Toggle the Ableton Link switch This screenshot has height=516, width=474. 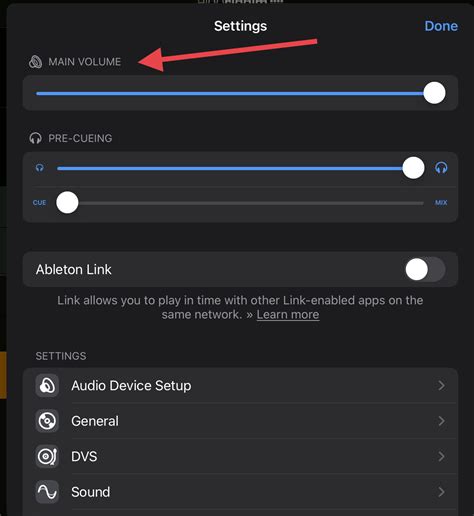pos(425,269)
